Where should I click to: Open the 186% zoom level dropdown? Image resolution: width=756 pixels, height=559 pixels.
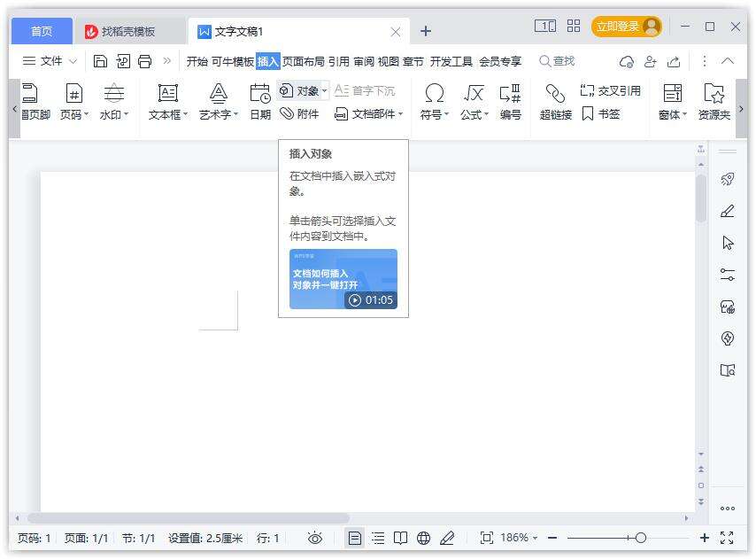(x=518, y=538)
